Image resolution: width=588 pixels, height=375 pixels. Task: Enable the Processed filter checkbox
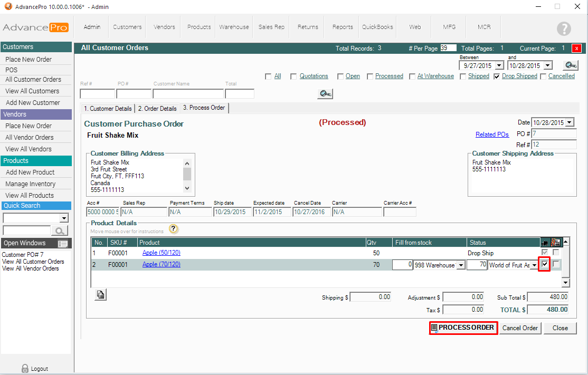coord(370,76)
